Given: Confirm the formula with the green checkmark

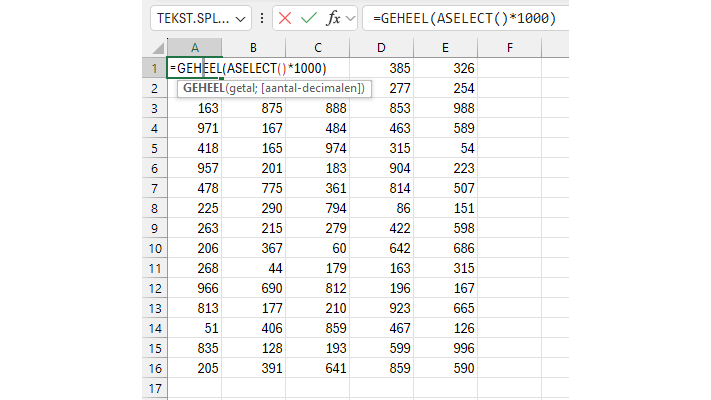Looking at the screenshot, I should pos(309,18).
